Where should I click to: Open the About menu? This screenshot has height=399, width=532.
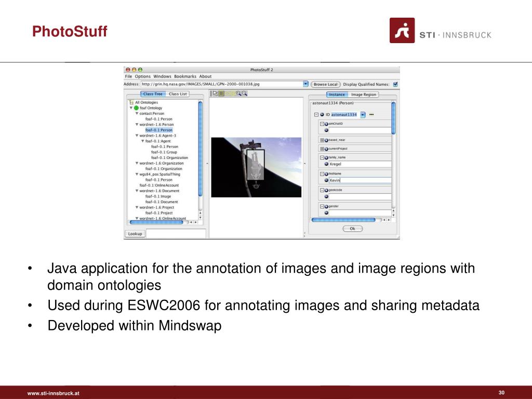pyautogui.click(x=205, y=76)
